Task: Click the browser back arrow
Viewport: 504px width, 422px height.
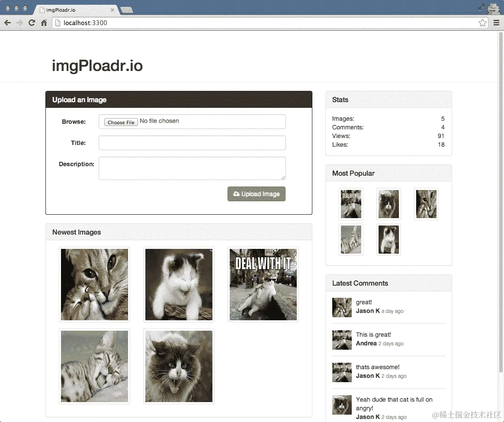Action: [8, 23]
